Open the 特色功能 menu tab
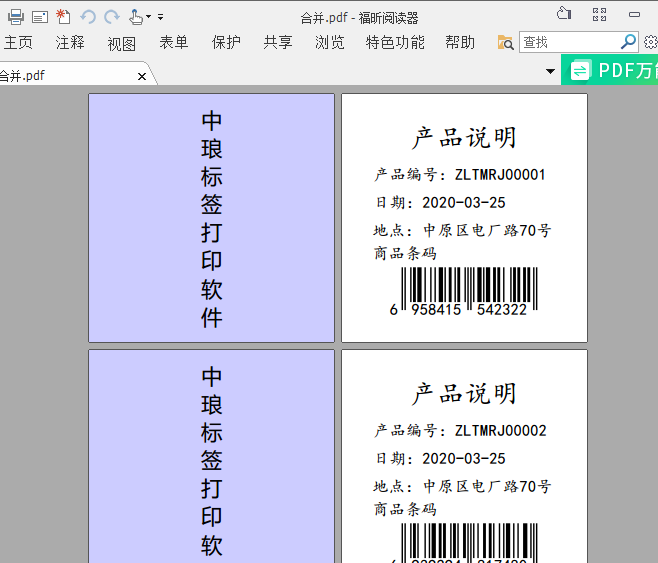Viewport: 658px width, 563px height. (395, 42)
